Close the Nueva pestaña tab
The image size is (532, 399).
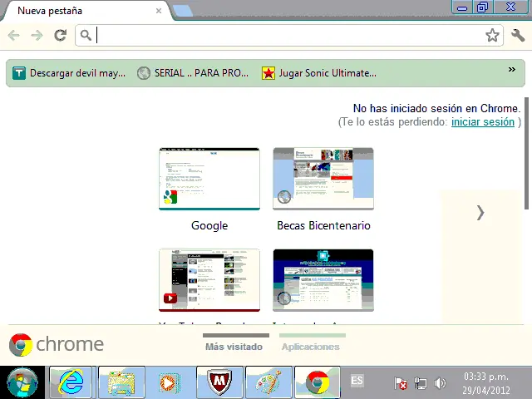pos(159,11)
